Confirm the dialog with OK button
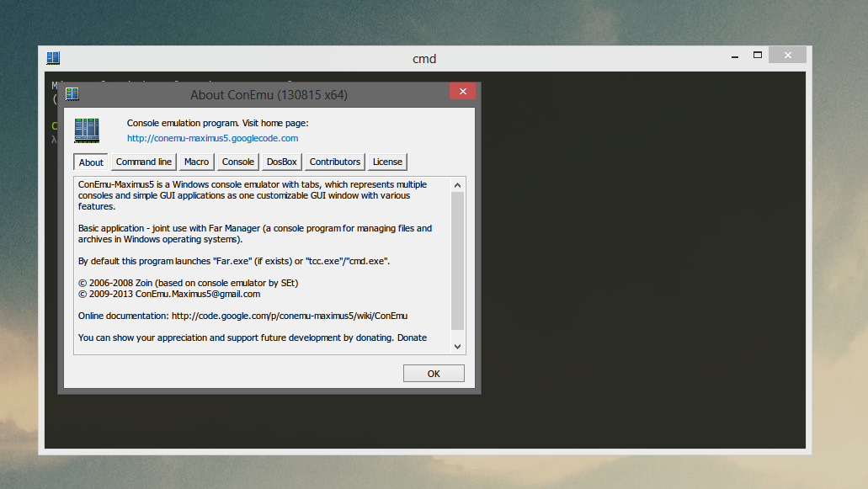Viewport: 868px width, 489px height. pyautogui.click(x=434, y=374)
